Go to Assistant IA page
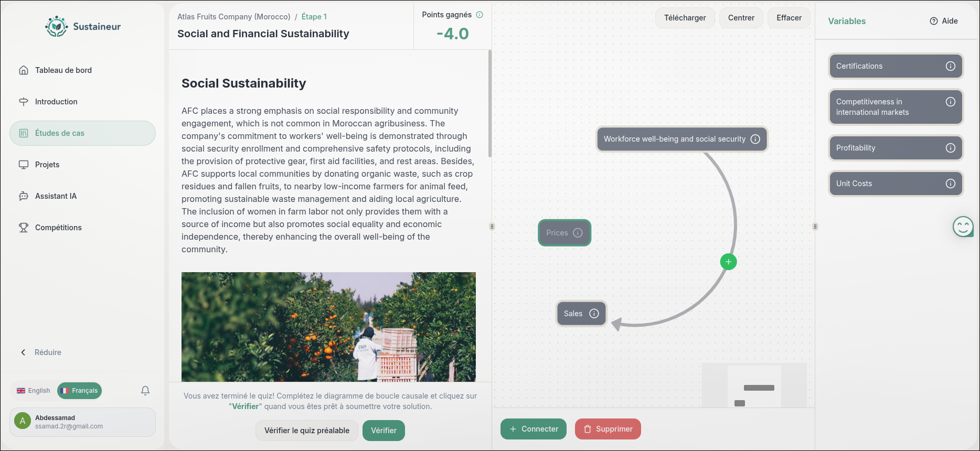Screen dimensions: 980x451 pyautogui.click(x=56, y=196)
